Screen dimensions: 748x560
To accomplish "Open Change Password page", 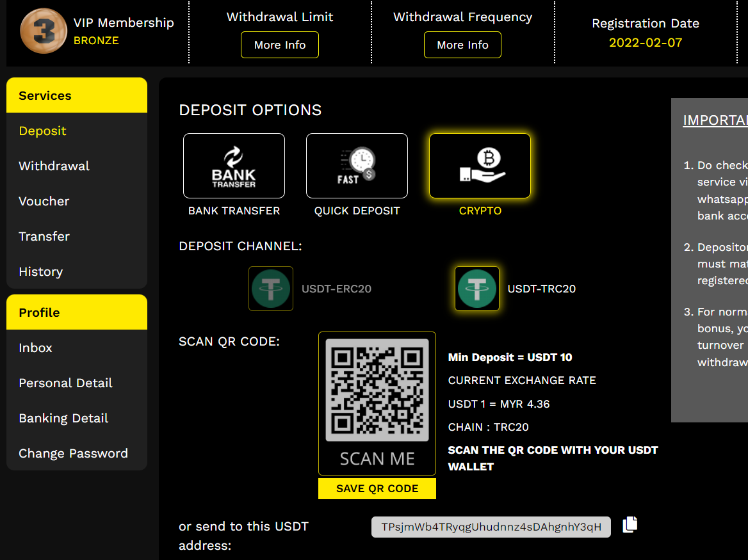I will pyautogui.click(x=74, y=453).
